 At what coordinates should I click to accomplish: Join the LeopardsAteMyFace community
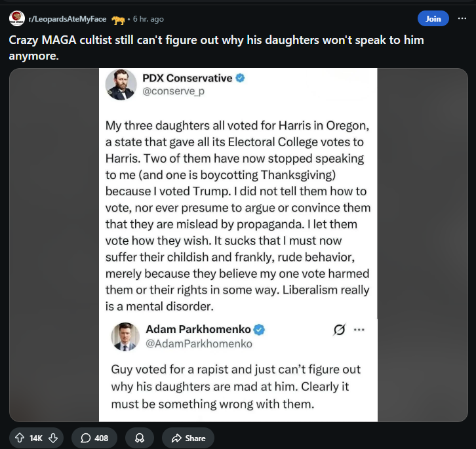(433, 18)
